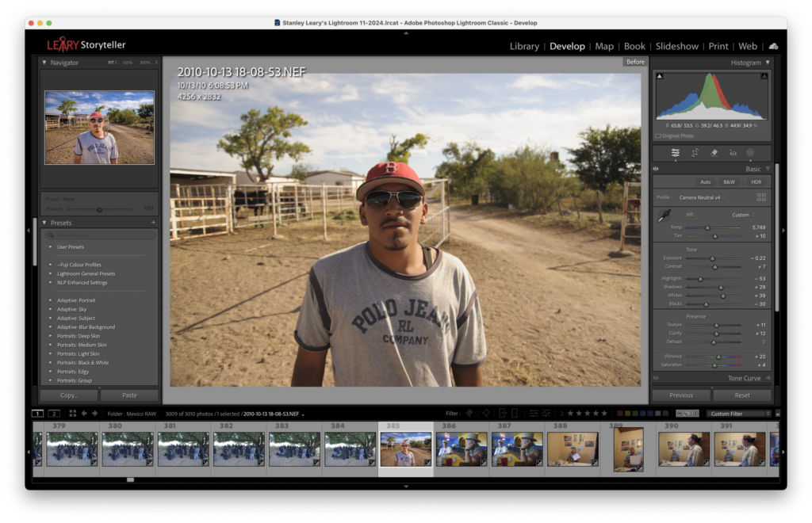Hide the right panel with edge arrow
The height and width of the screenshot is (523, 812).
click(783, 231)
